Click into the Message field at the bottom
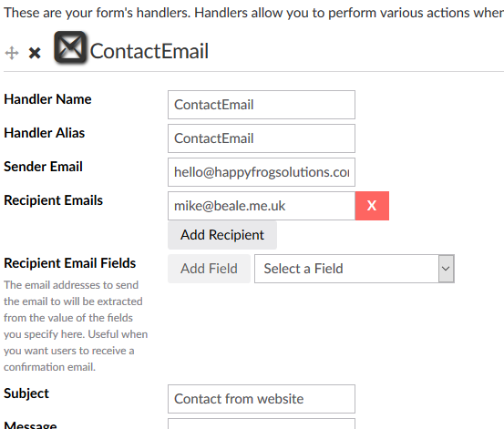Viewport: 504px width, 429px height. pyautogui.click(x=262, y=424)
